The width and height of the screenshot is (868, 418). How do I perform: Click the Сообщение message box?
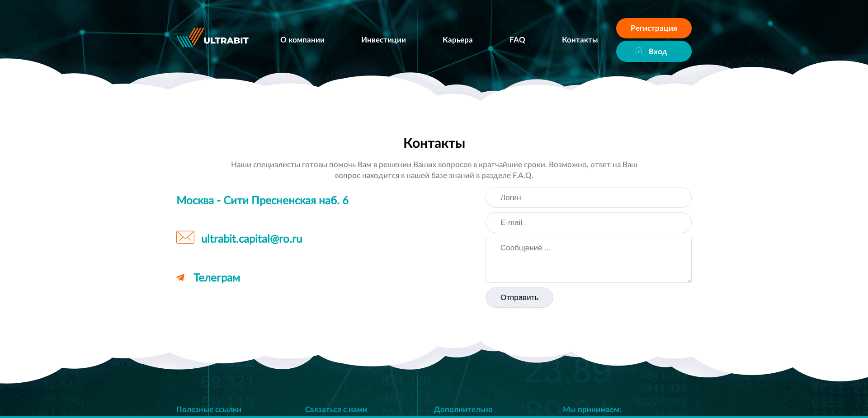588,260
